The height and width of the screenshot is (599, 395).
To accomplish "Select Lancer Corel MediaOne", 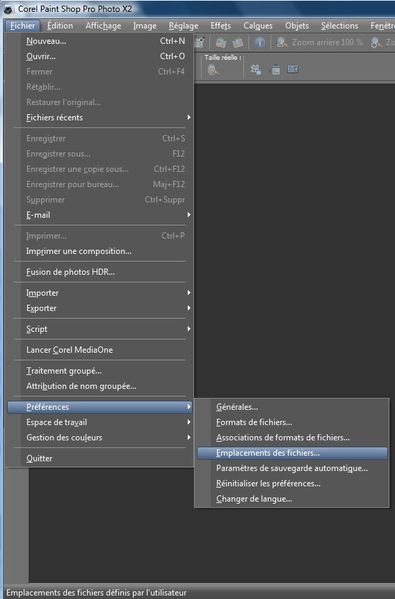I will pyautogui.click(x=100, y=350).
